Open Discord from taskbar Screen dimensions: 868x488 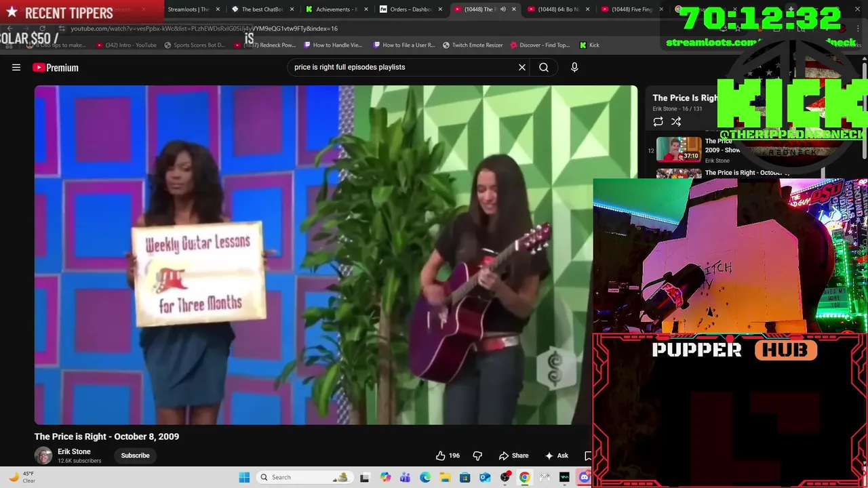pyautogui.click(x=585, y=477)
